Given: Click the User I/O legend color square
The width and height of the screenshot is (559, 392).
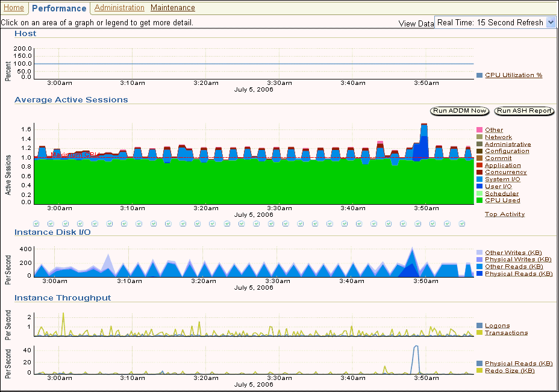Looking at the screenshot, I should coord(479,187).
